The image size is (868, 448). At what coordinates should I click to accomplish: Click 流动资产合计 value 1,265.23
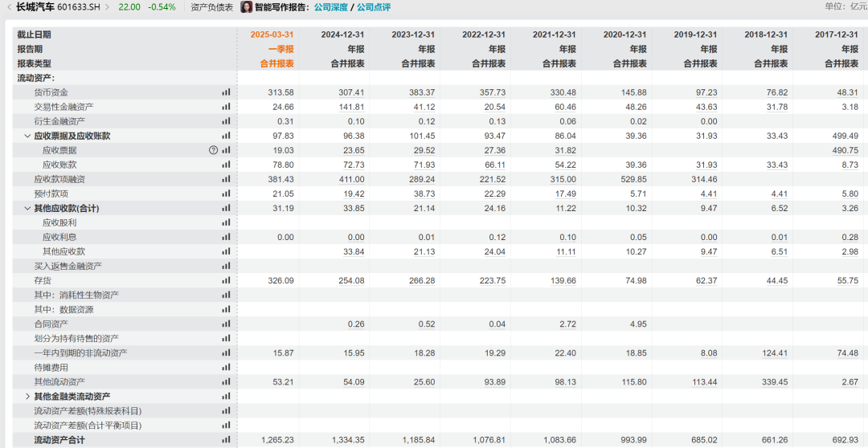point(277,440)
